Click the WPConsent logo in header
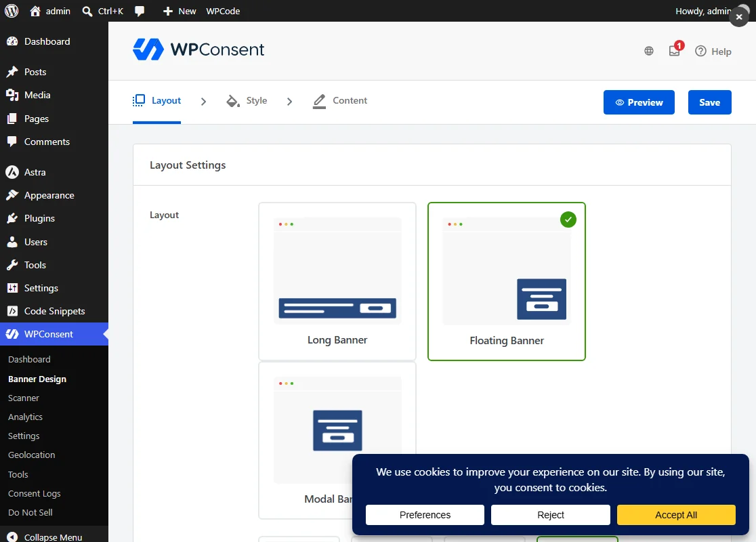The width and height of the screenshot is (756, 542). click(198, 49)
